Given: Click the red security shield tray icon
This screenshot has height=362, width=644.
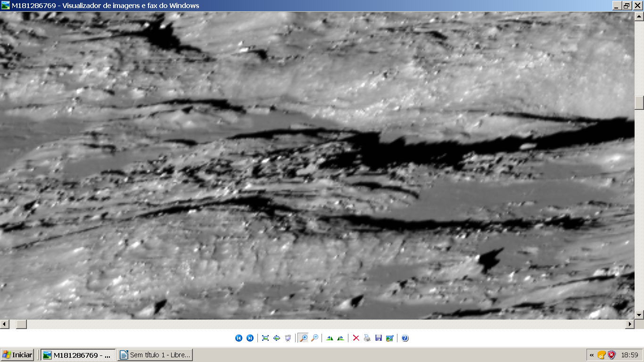Looking at the screenshot, I should click(611, 355).
